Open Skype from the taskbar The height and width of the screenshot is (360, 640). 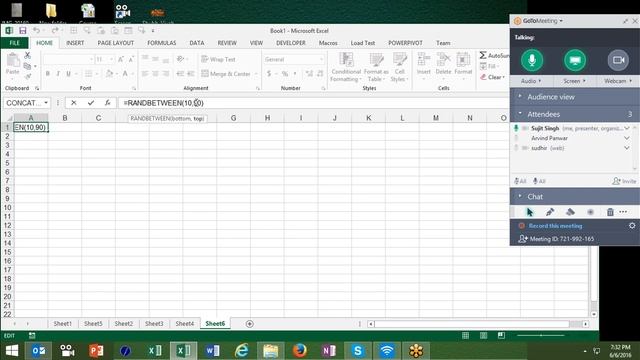click(x=358, y=351)
